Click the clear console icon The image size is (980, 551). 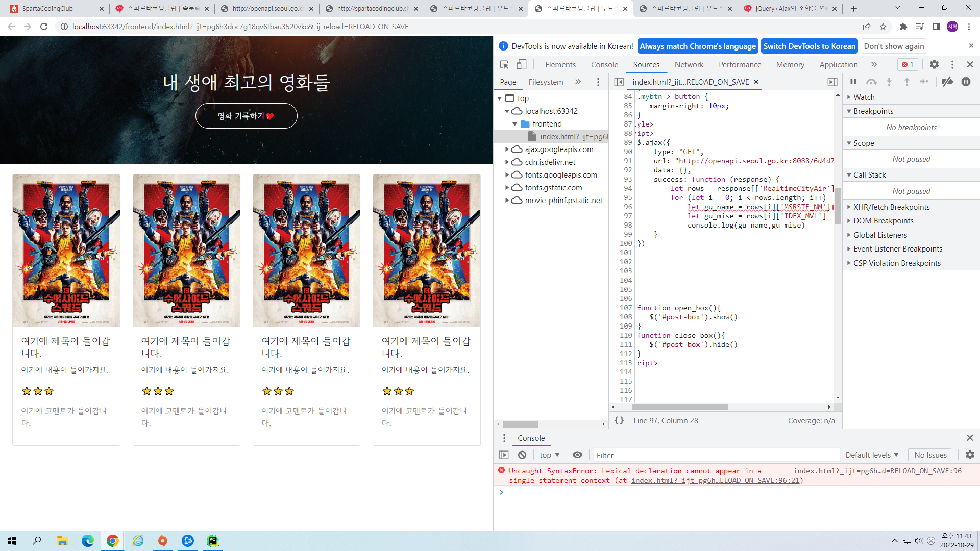coord(522,455)
